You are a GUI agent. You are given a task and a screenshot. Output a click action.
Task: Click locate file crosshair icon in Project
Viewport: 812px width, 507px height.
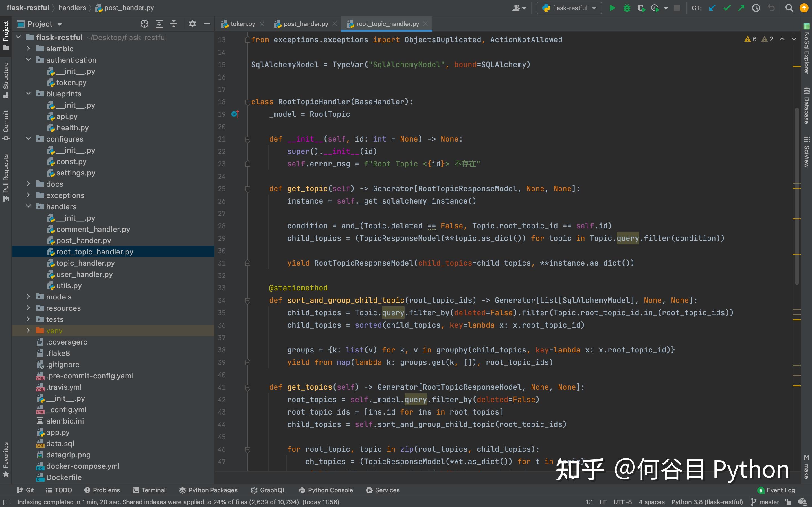pyautogui.click(x=144, y=24)
